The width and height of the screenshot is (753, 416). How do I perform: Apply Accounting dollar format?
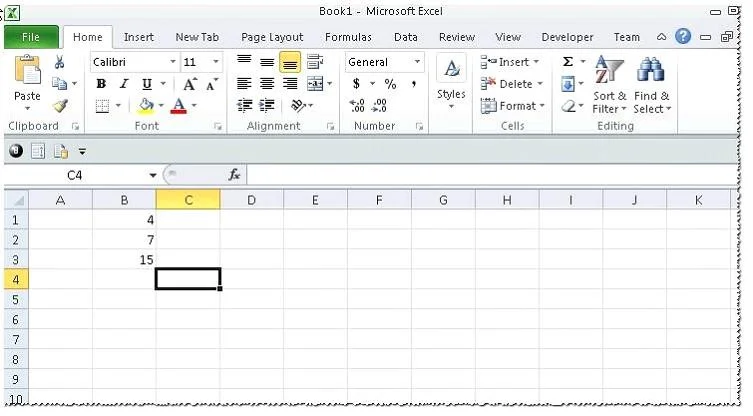356,84
